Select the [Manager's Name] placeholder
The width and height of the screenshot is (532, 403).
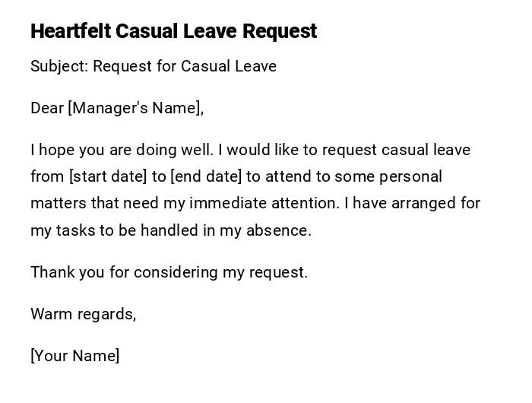[x=136, y=108]
